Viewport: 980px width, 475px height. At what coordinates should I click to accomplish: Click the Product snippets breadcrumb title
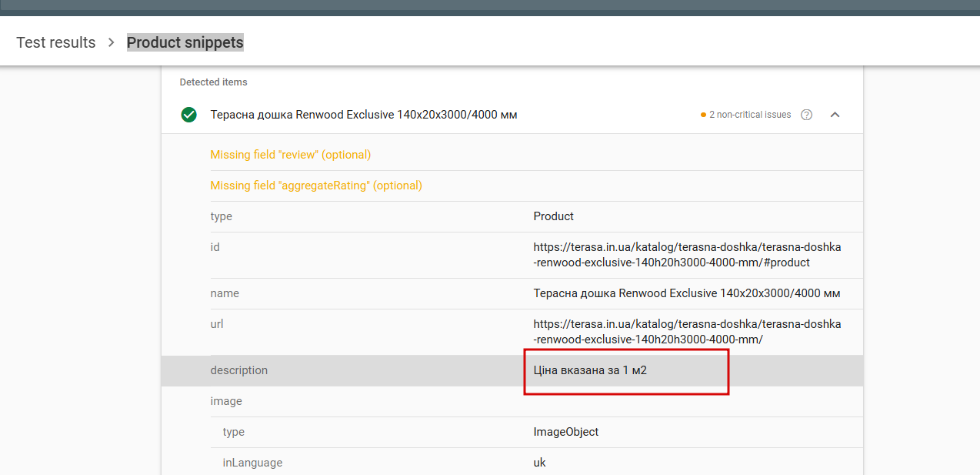coord(185,42)
